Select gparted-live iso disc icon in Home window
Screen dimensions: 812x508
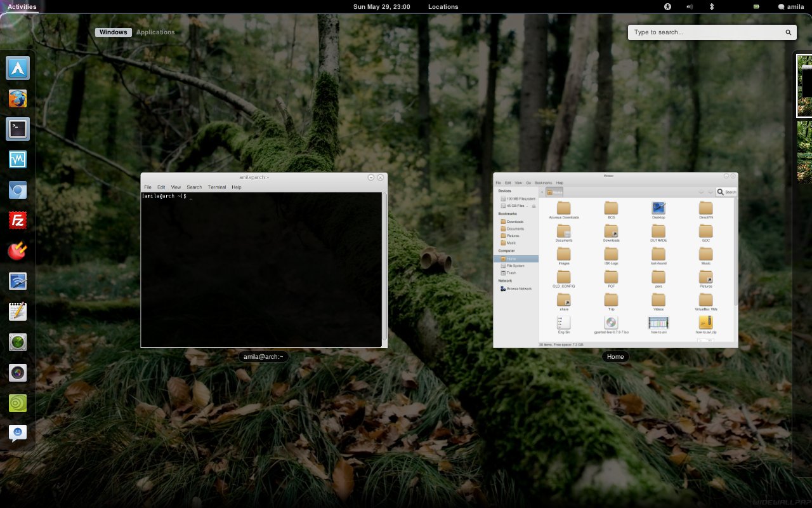click(611, 323)
